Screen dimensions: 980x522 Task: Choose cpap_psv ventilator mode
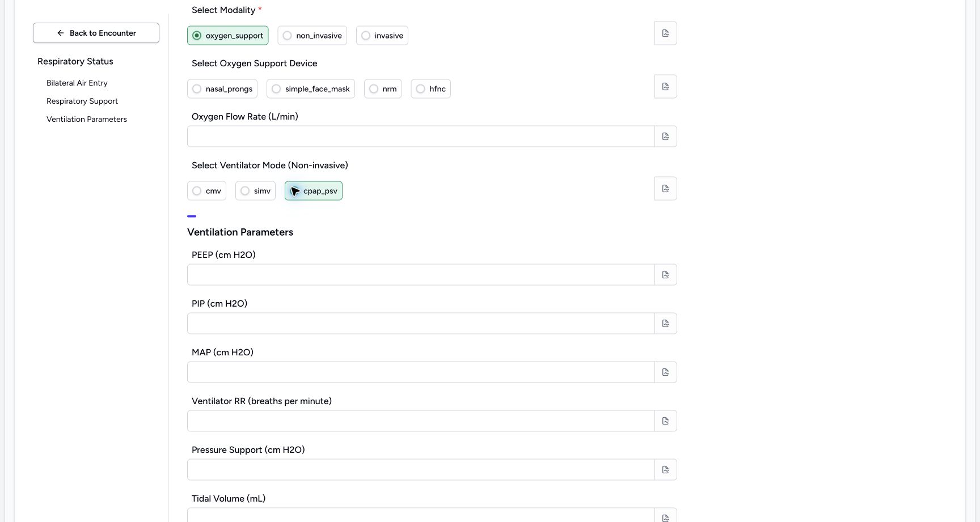(x=314, y=191)
